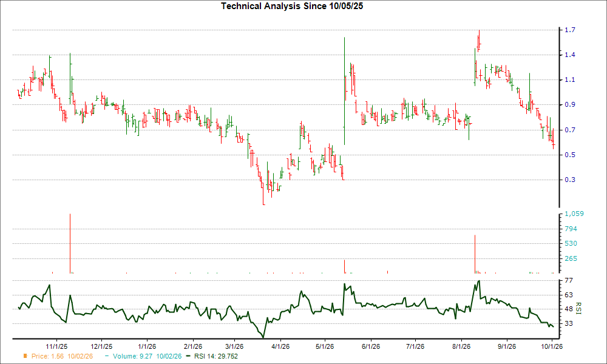Click the 'Price: 1.56 10/02/26' legend text
Screen dimensions: 607x364
(x=62, y=356)
